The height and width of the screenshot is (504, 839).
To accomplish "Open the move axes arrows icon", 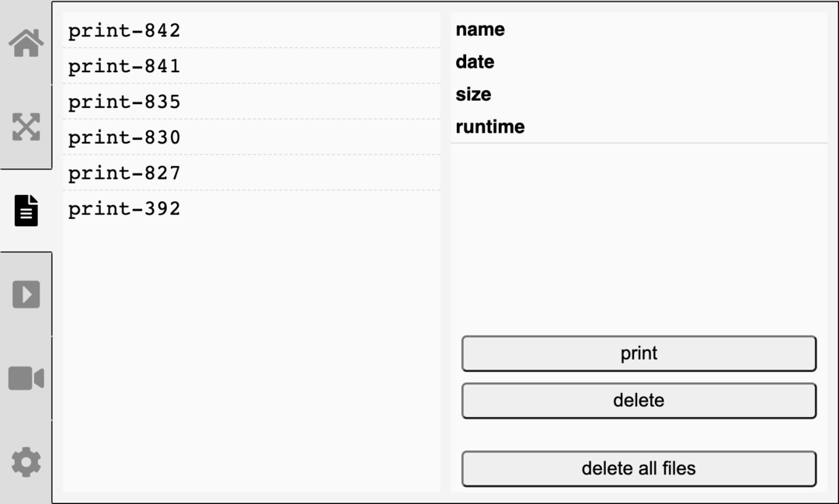I will click(x=26, y=127).
